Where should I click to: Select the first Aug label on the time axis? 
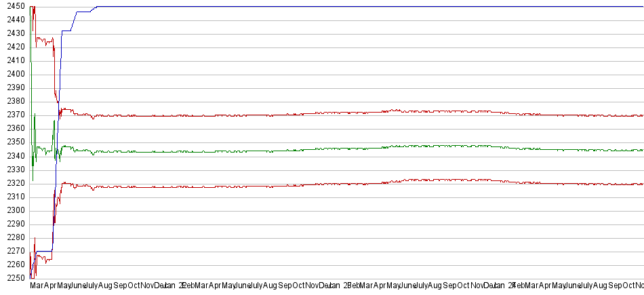[105, 286]
